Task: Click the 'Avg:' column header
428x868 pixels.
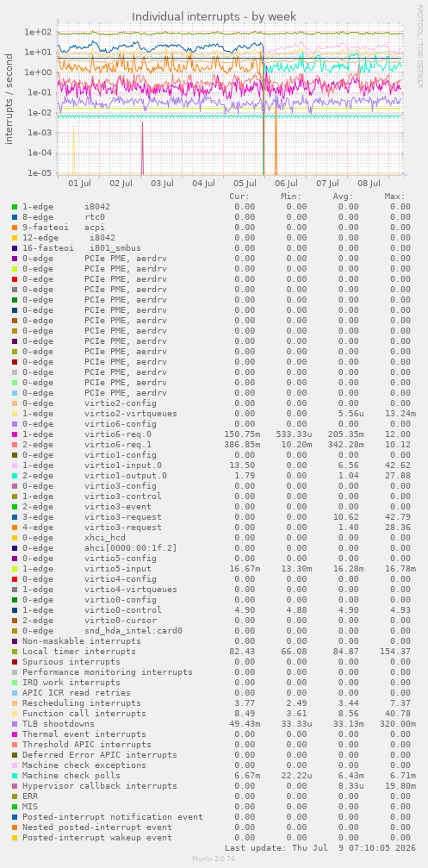Action: coord(343,197)
